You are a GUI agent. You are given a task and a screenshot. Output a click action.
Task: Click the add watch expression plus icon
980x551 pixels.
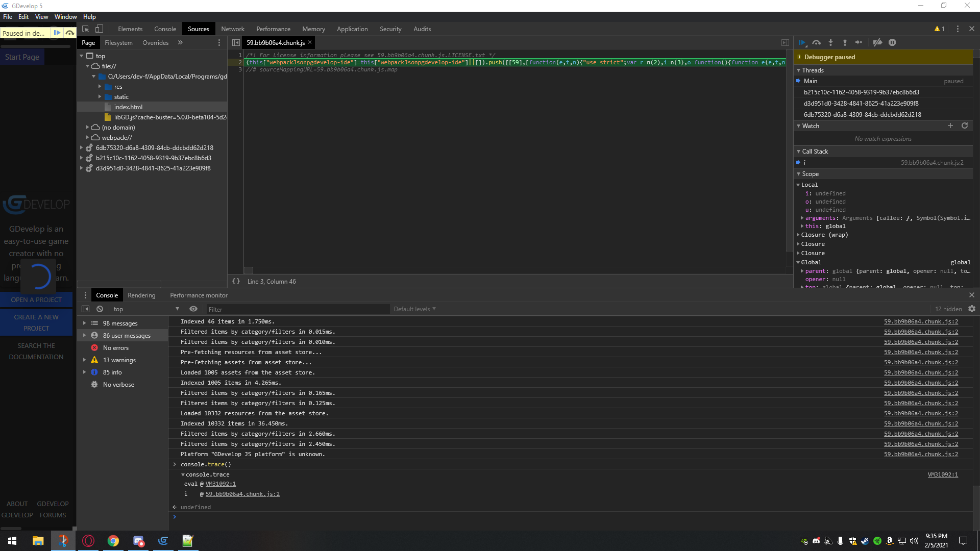pos(950,126)
